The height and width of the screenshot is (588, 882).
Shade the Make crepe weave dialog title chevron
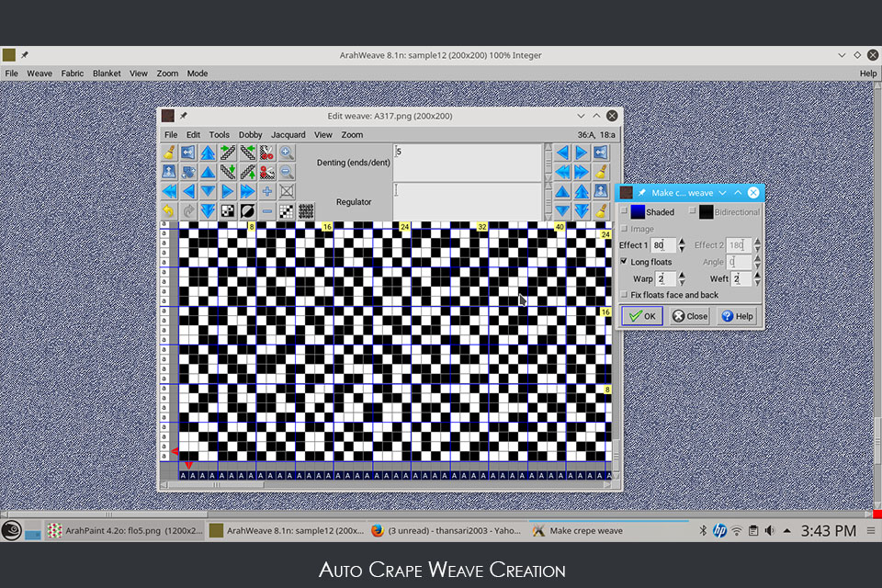[x=722, y=193]
